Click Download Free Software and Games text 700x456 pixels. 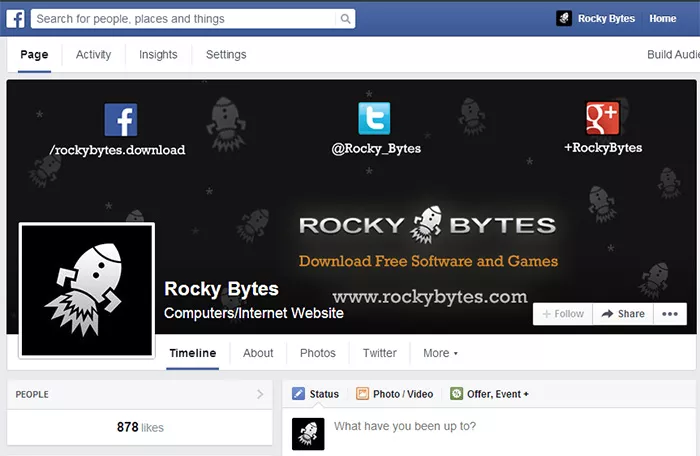click(428, 261)
